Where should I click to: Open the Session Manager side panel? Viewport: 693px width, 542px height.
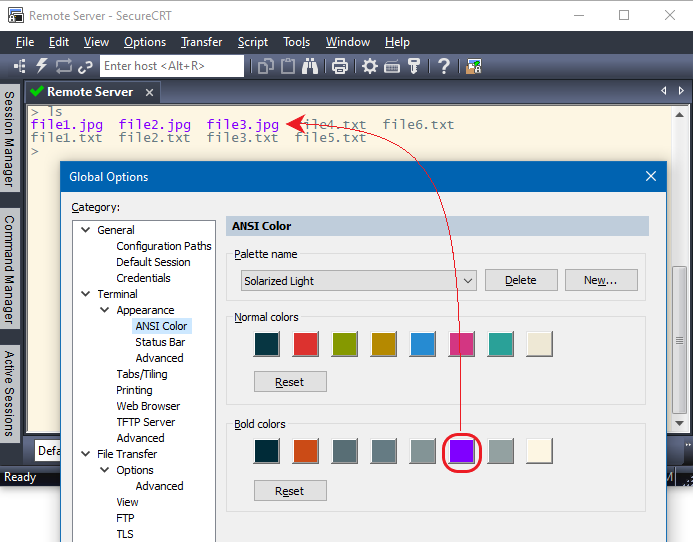coord(9,138)
